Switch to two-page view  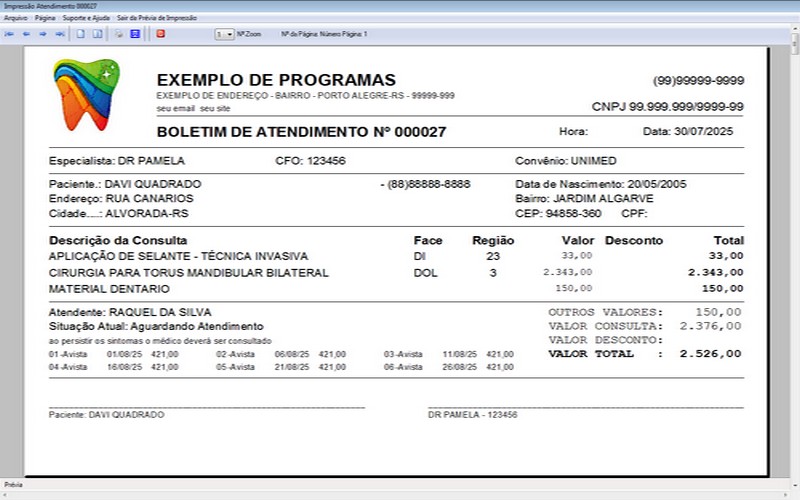pos(97,34)
